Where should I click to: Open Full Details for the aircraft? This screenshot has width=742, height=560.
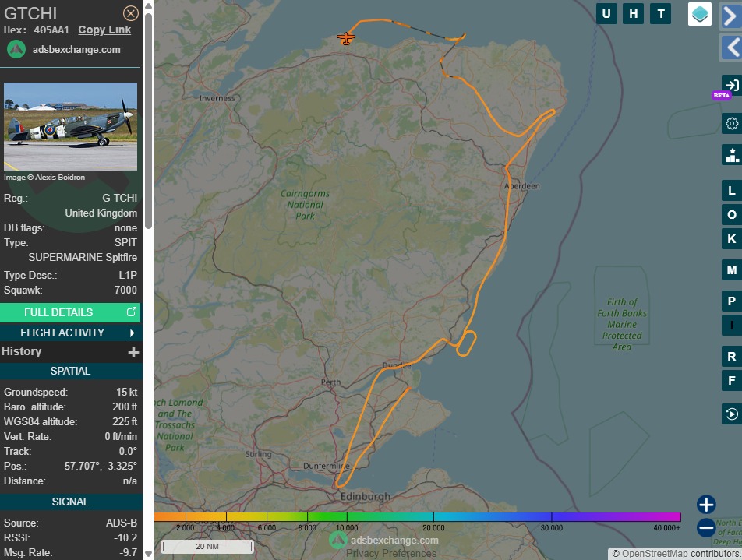(70, 312)
